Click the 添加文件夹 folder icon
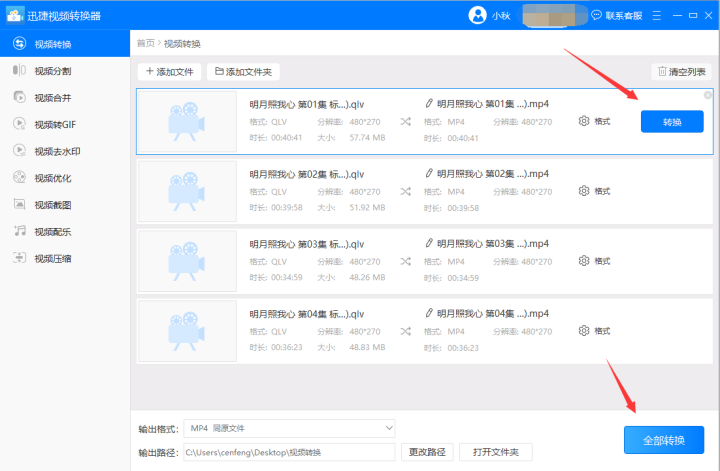The width and height of the screenshot is (720, 471). [x=219, y=71]
